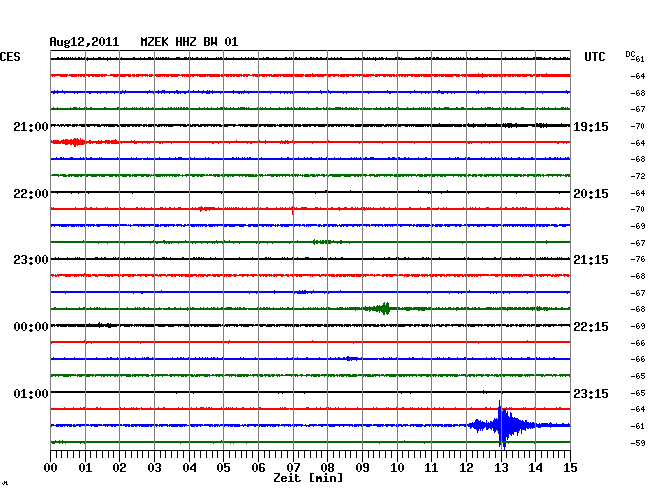650x494 pixels.
Task: Click the 23:15 UTC time label
Action: tap(590, 393)
